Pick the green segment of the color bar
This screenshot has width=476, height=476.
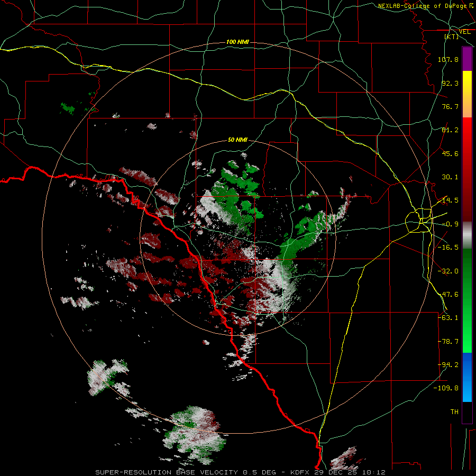click(x=467, y=300)
